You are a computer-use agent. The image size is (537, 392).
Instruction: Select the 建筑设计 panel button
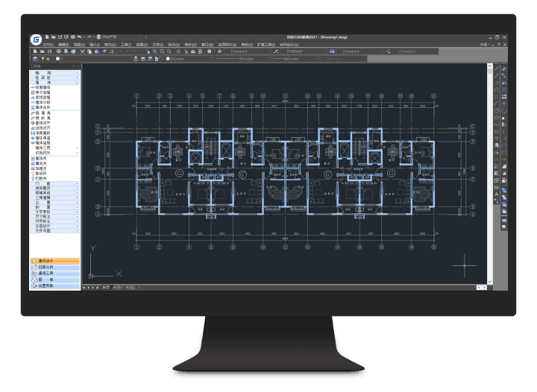click(x=54, y=261)
